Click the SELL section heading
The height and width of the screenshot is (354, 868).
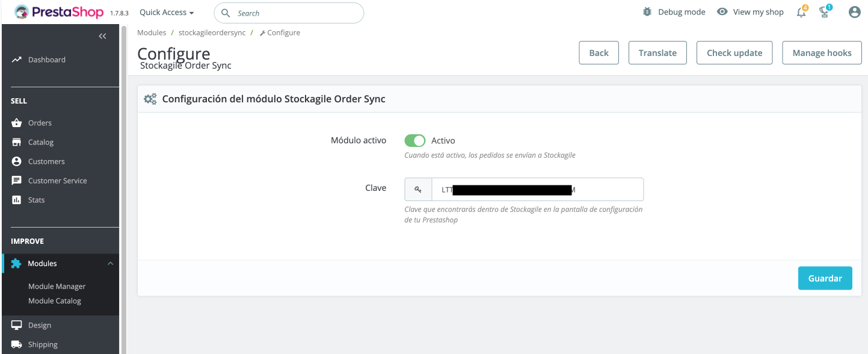coord(19,101)
